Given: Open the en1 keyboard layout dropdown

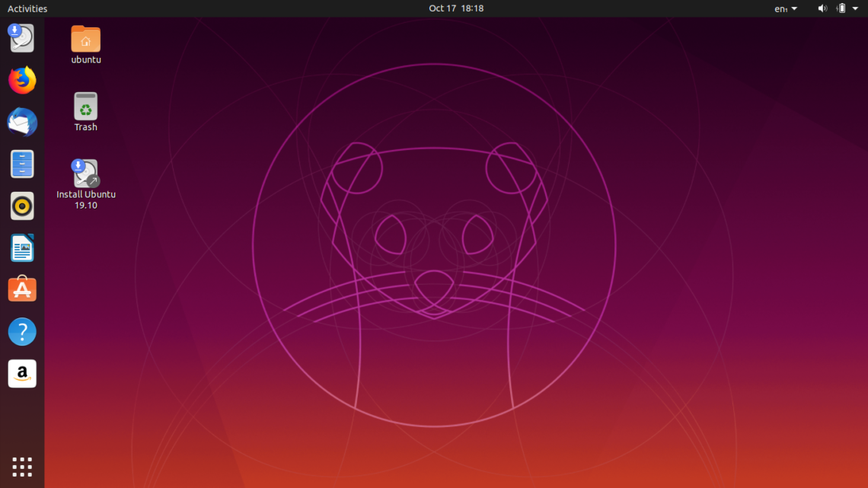Looking at the screenshot, I should [785, 8].
